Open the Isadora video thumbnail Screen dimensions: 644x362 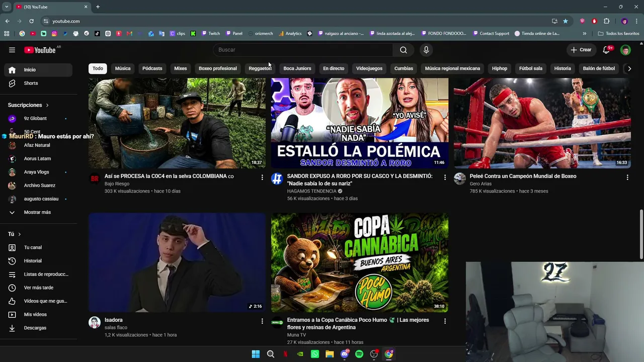177,262
